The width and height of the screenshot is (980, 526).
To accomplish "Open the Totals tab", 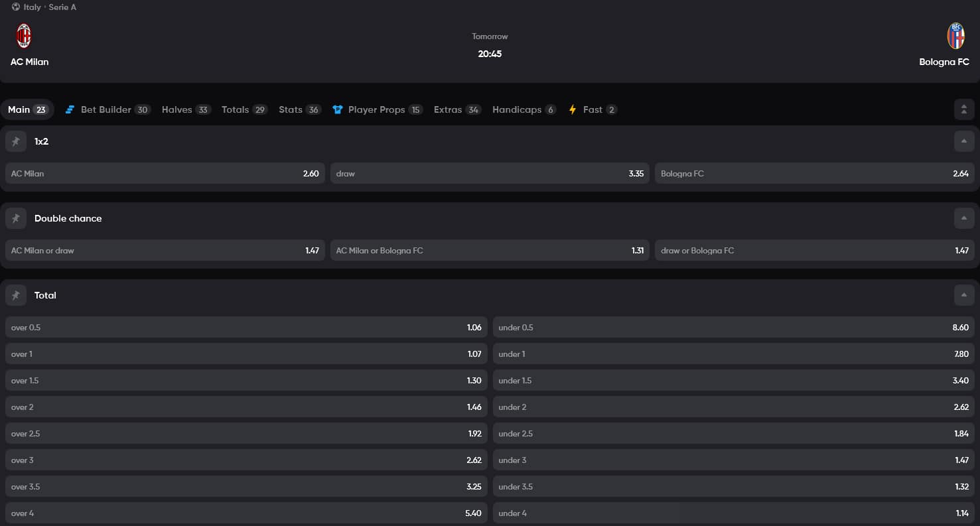I will pyautogui.click(x=244, y=109).
